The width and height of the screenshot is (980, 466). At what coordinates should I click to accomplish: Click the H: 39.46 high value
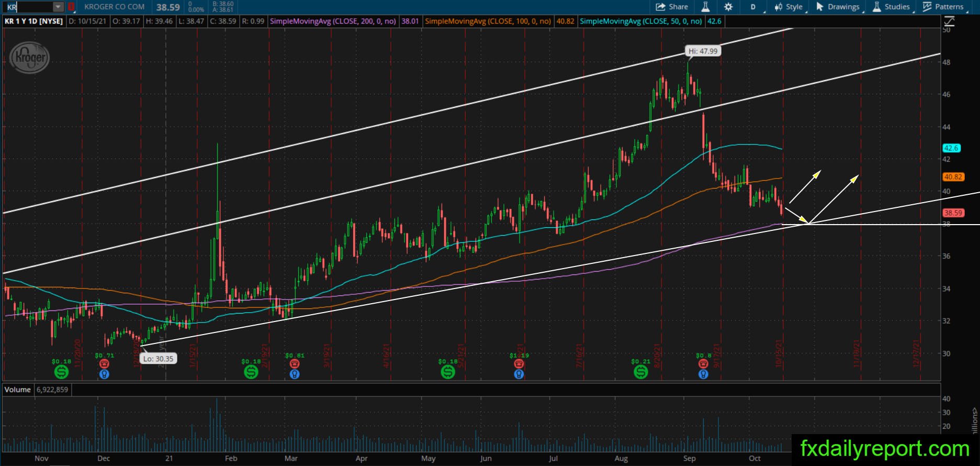158,21
